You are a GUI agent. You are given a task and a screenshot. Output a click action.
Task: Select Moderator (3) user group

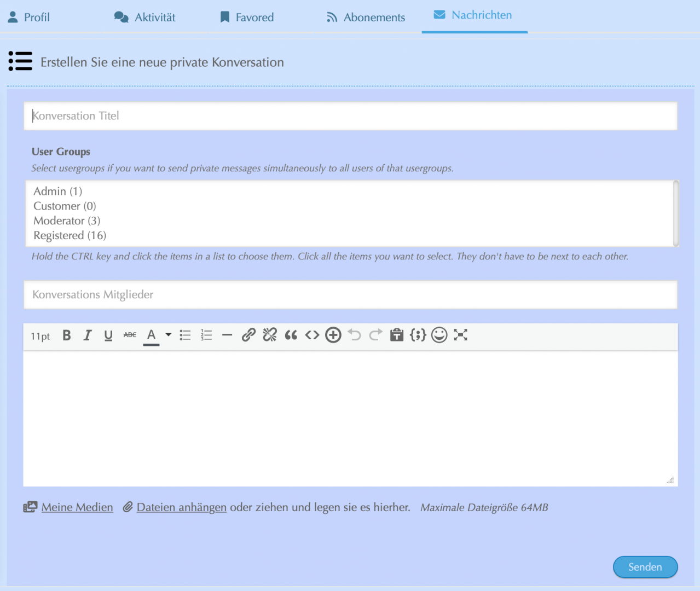[67, 221]
